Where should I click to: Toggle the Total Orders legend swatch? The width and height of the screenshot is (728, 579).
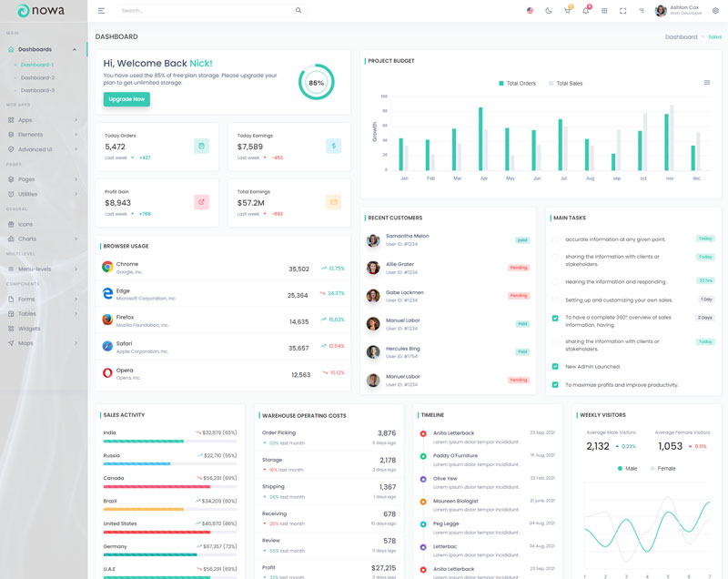501,83
